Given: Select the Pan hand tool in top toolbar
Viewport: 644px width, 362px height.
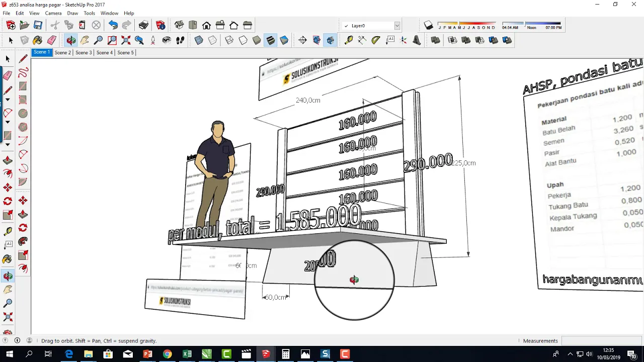Looking at the screenshot, I should pyautogui.click(x=85, y=40).
